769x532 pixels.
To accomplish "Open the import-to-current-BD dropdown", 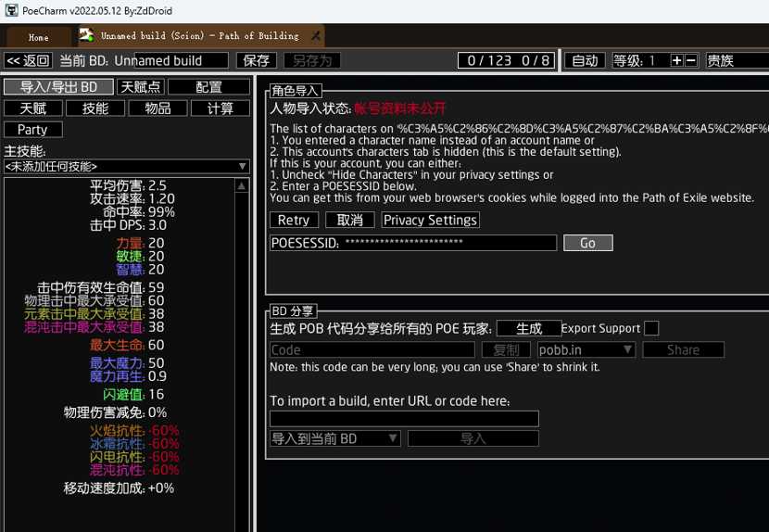I will 334,438.
